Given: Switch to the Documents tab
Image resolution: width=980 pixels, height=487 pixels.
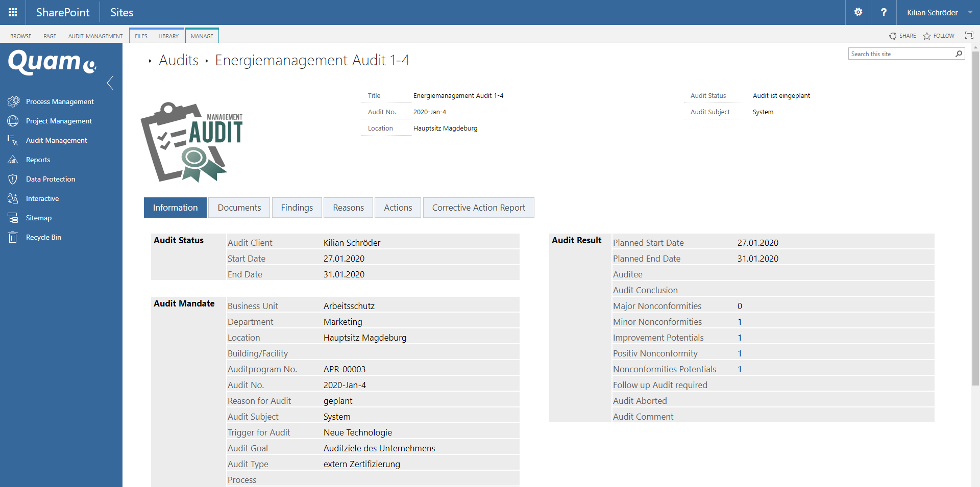Looking at the screenshot, I should click(x=238, y=208).
